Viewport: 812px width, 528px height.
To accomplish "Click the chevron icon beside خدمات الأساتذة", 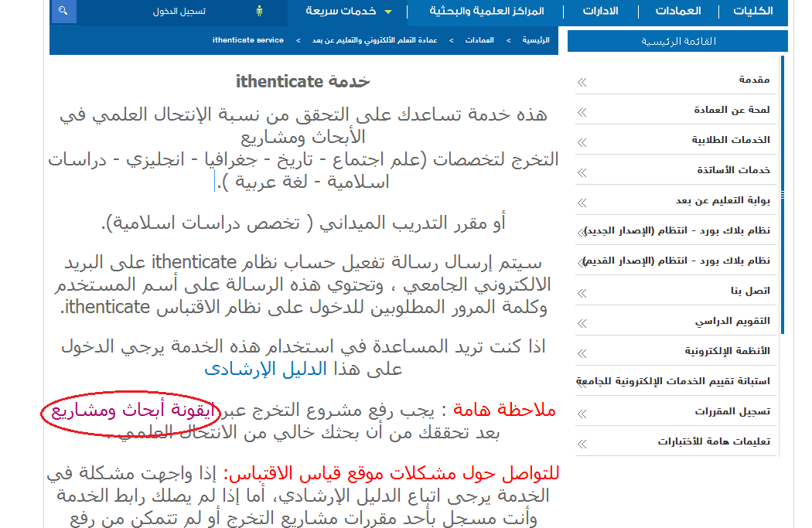I will pyautogui.click(x=582, y=172).
